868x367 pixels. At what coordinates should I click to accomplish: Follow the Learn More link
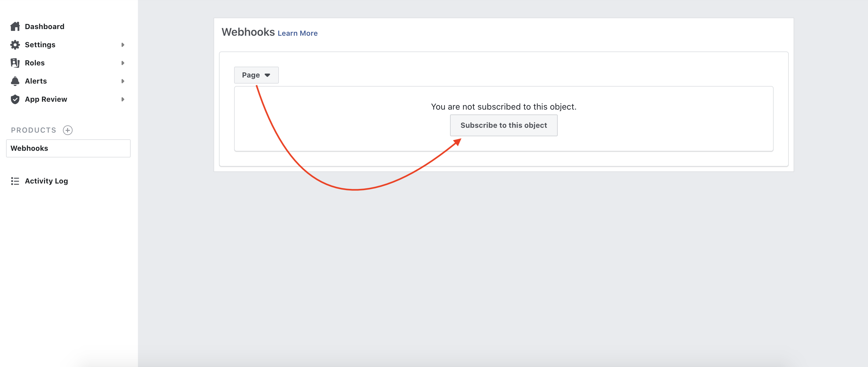[x=297, y=33]
